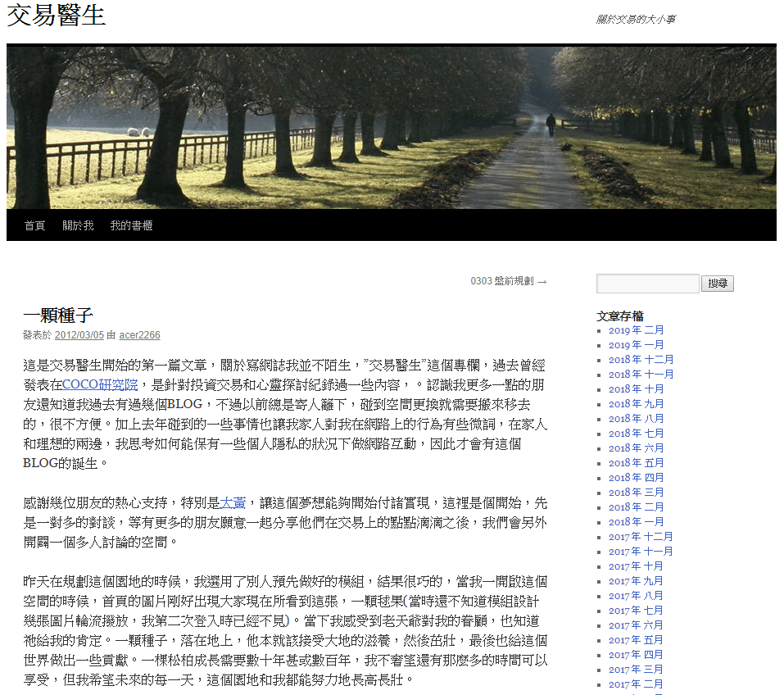Open the 首頁 menu item
Screen dimensions: 784x695
click(x=34, y=225)
